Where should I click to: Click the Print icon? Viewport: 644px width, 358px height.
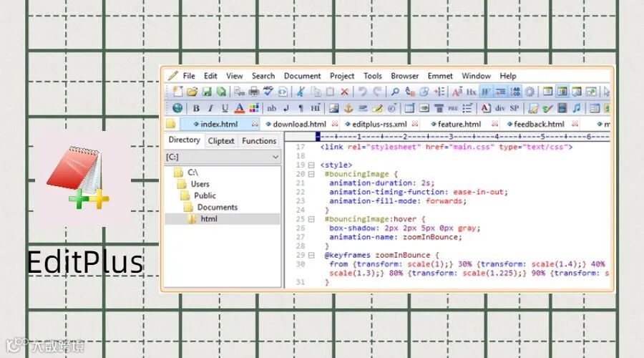point(254,91)
